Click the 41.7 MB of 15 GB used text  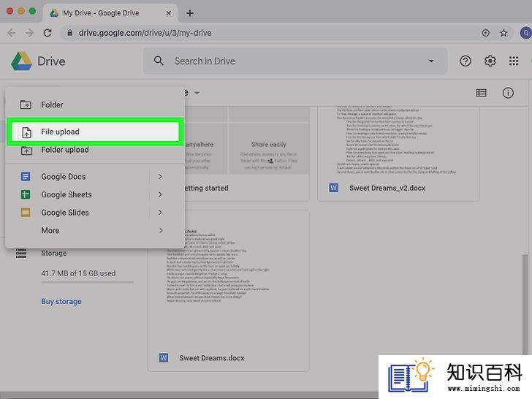(78, 273)
